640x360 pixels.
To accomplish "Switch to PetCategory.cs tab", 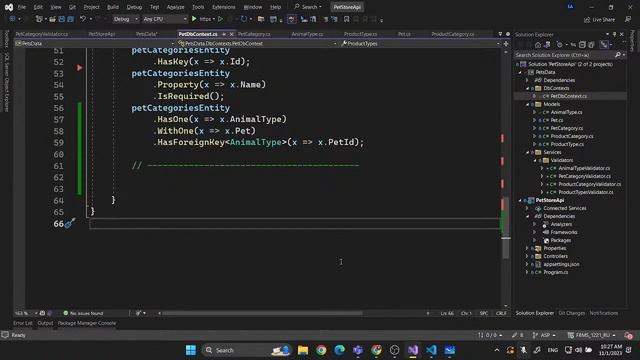I will coord(254,34).
